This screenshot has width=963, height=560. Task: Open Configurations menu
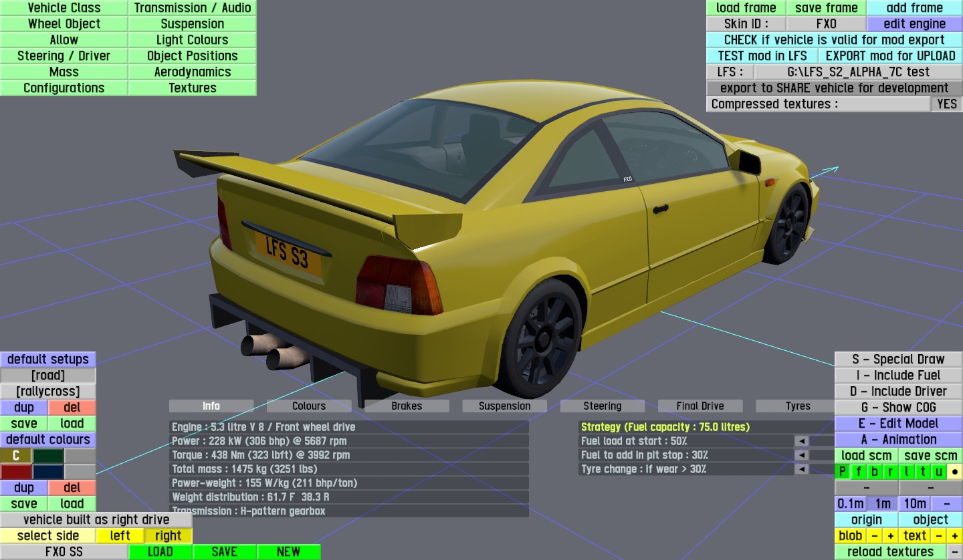coord(64,88)
